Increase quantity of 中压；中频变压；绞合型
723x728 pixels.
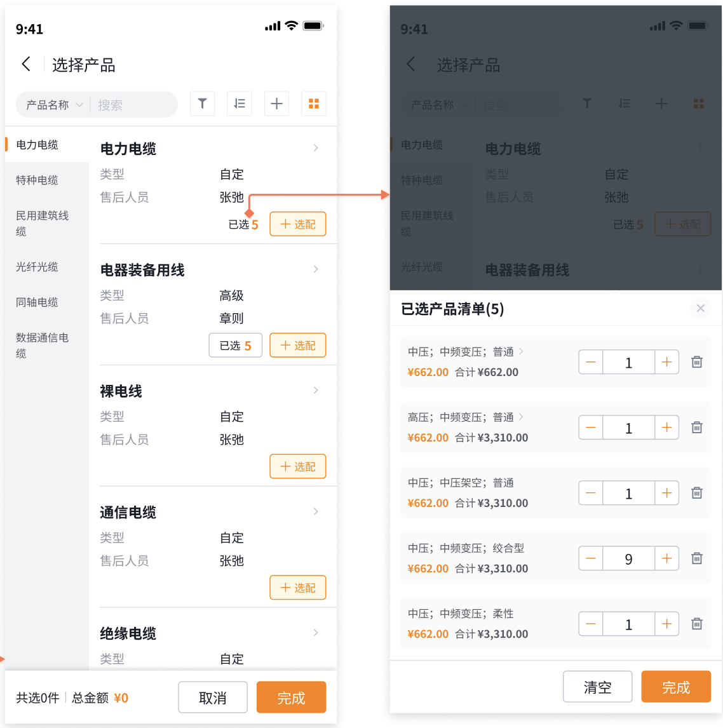[x=667, y=558]
